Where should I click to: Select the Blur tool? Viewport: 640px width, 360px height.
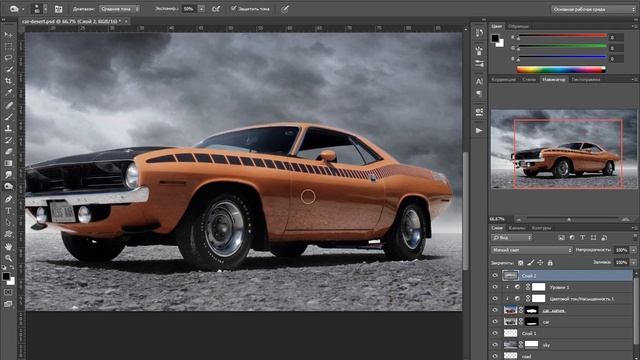[x=8, y=175]
